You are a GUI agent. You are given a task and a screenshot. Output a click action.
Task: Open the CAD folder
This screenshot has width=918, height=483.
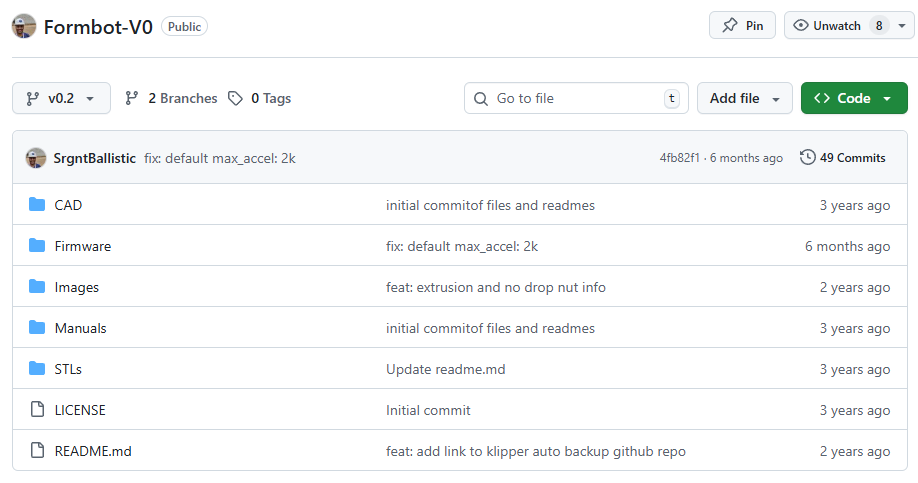point(68,205)
